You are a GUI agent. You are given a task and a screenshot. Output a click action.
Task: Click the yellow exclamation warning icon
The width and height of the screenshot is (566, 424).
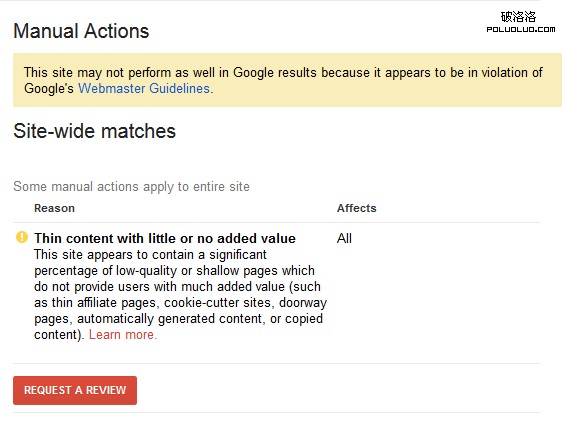[x=22, y=237]
